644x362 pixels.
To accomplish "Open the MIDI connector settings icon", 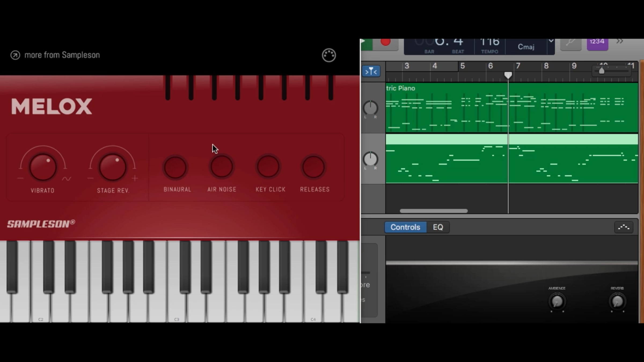I will click(329, 56).
